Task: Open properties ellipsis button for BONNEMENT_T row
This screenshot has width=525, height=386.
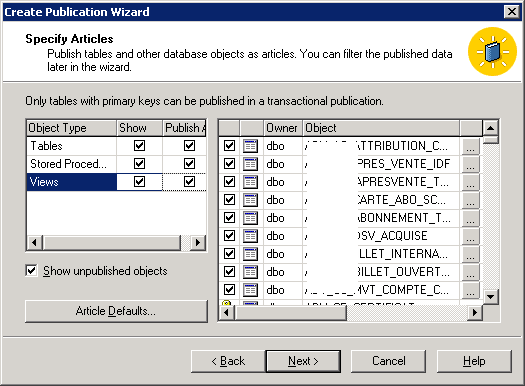Action: coord(470,218)
